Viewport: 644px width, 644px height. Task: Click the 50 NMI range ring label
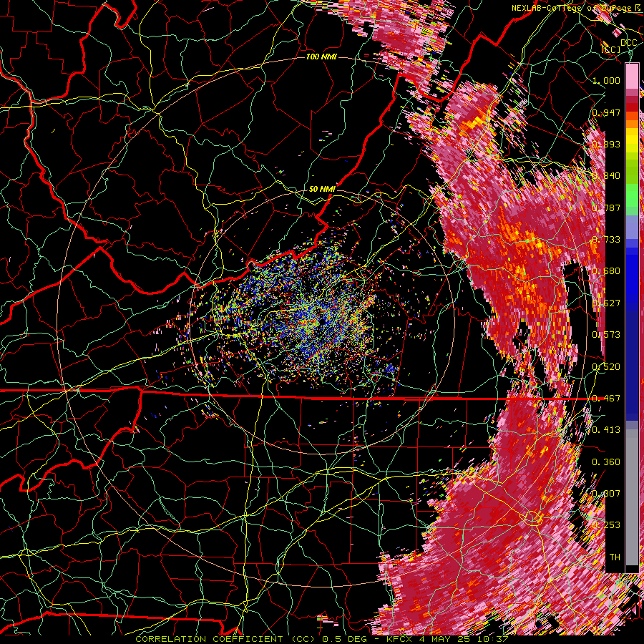click(x=322, y=189)
